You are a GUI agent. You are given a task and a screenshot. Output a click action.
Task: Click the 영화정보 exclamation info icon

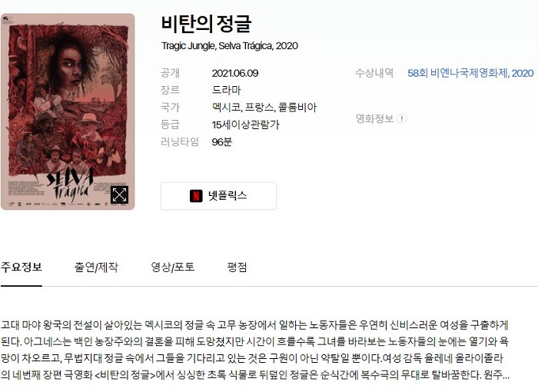tap(402, 119)
